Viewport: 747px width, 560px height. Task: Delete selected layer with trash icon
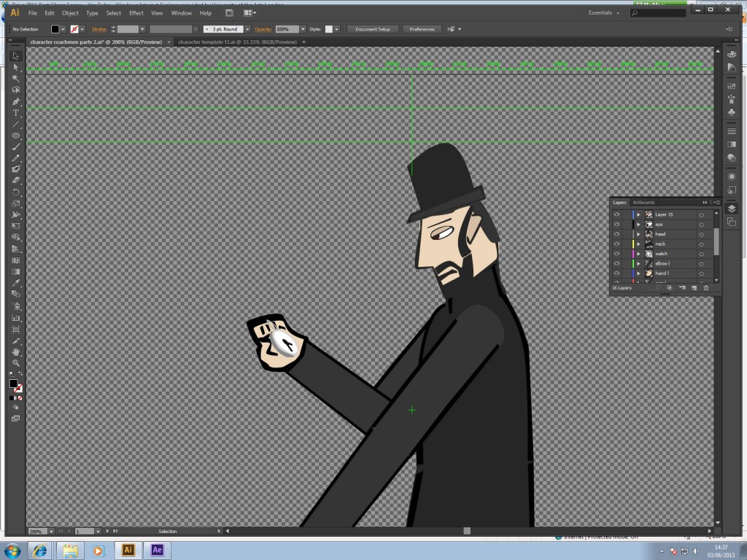705,288
